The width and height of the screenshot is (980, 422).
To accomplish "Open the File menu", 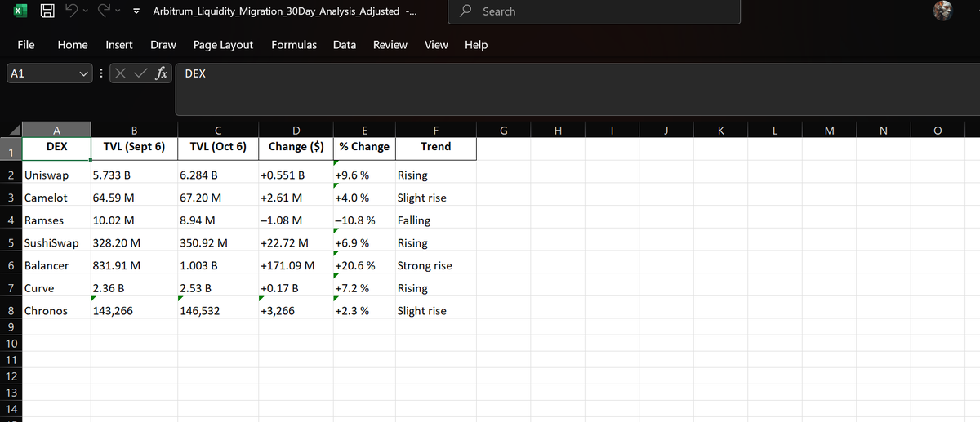I will pyautogui.click(x=26, y=45).
